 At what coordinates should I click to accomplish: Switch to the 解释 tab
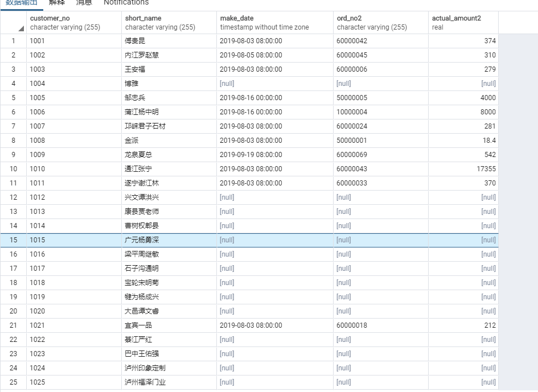(56, 3)
